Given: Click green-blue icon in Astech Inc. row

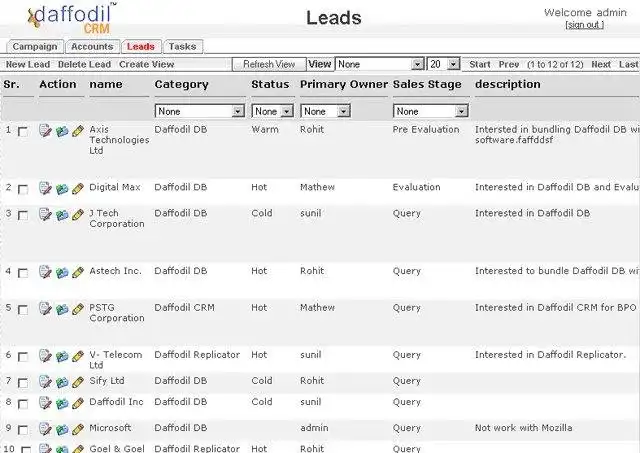Looking at the screenshot, I should coord(62,273).
